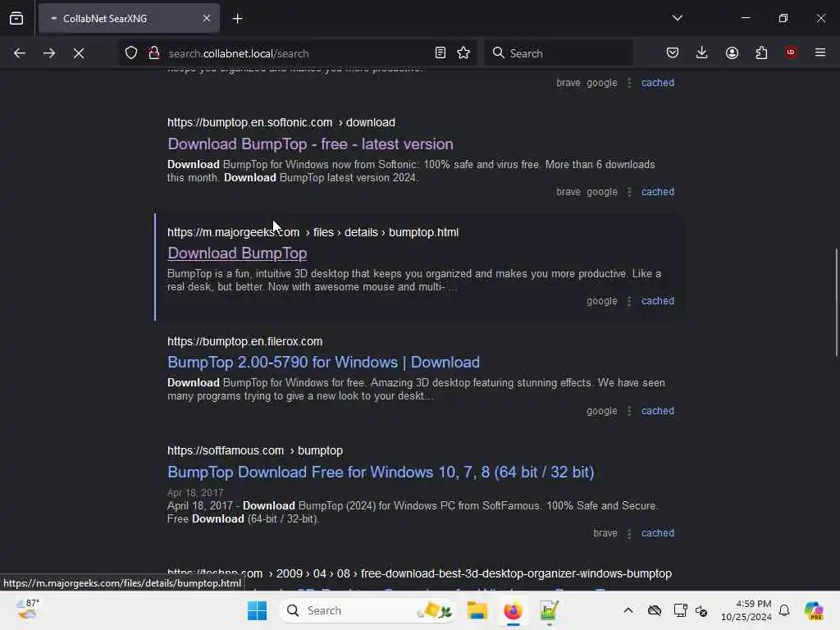Click 'brave' engine label on softonic result
Viewport: 840px width, 630px height.
[568, 192]
